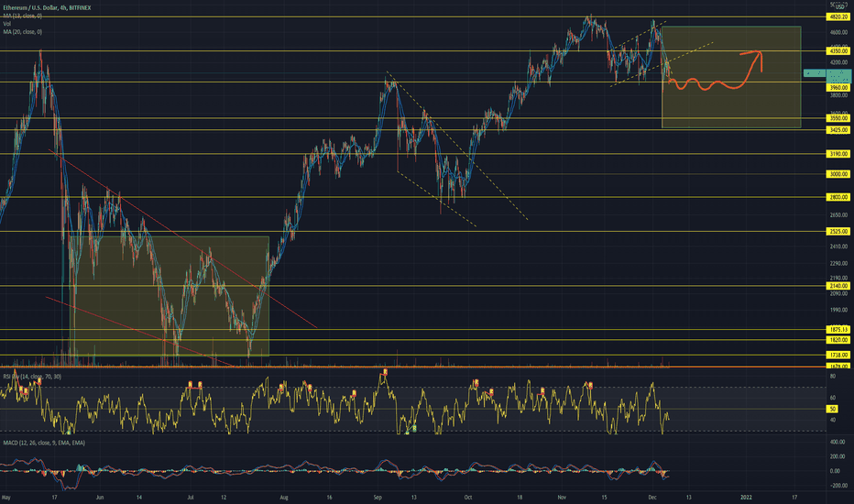This screenshot has width=854, height=504.
Task: Click the 2525.00 price label
Action: [x=838, y=231]
